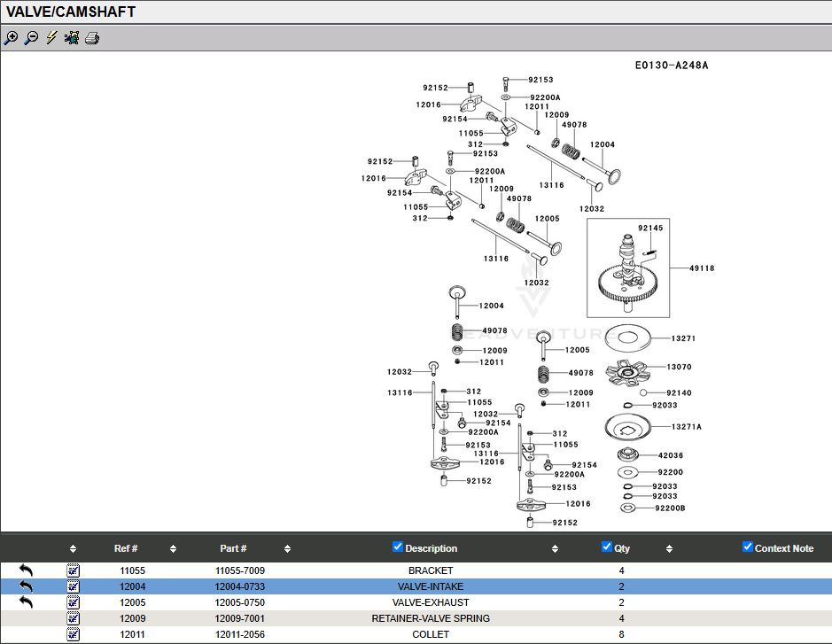
Task: Open the note icon for part 12009-7001
Action: (73, 618)
